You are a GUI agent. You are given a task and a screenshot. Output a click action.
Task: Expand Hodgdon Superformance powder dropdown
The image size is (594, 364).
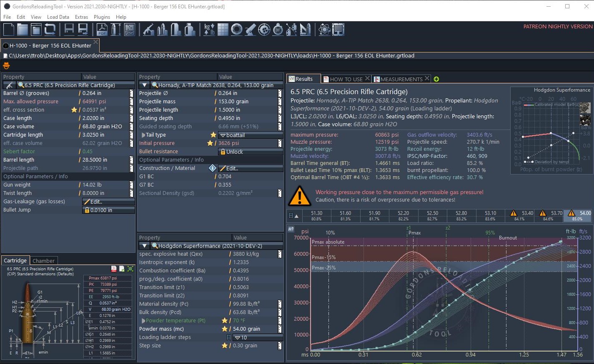144,246
